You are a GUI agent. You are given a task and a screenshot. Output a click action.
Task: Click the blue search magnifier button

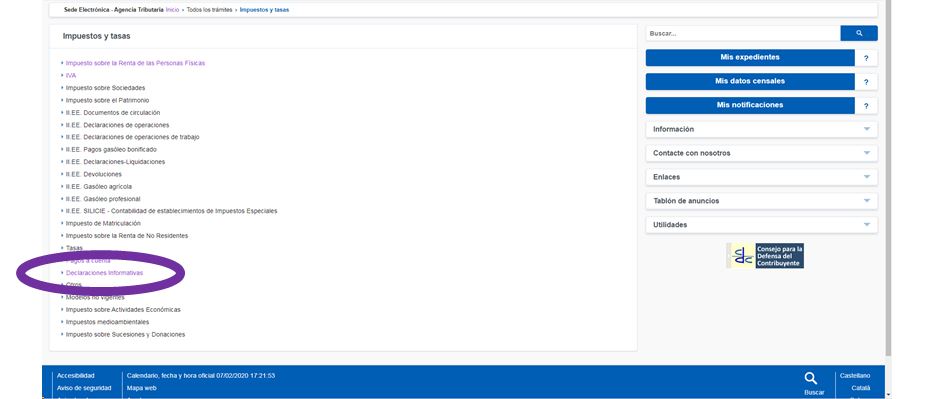pyautogui.click(x=859, y=34)
